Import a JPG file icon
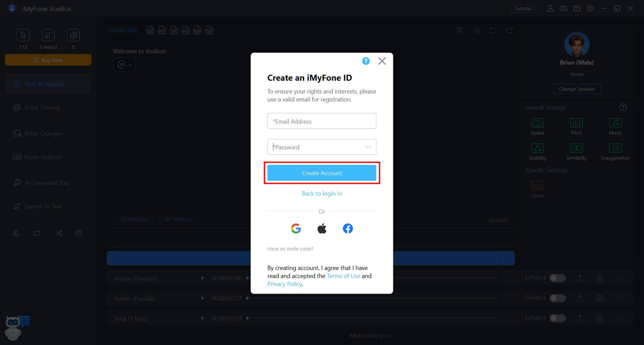 pos(174,30)
